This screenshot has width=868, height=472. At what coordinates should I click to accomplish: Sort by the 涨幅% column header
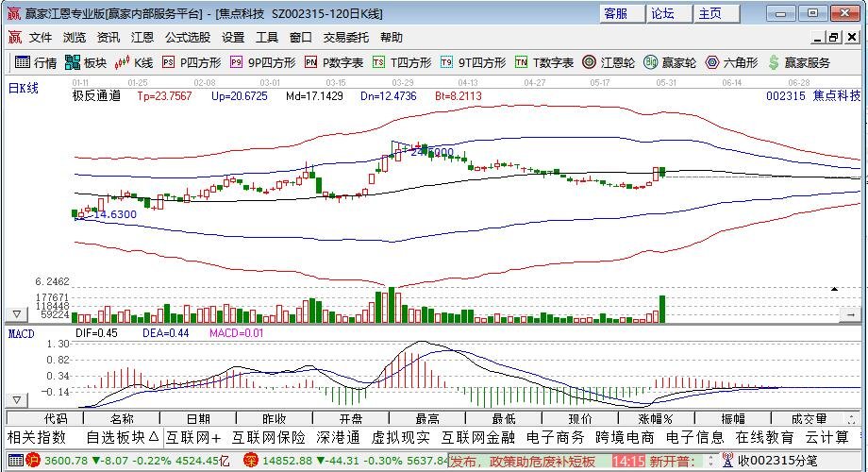pos(657,418)
